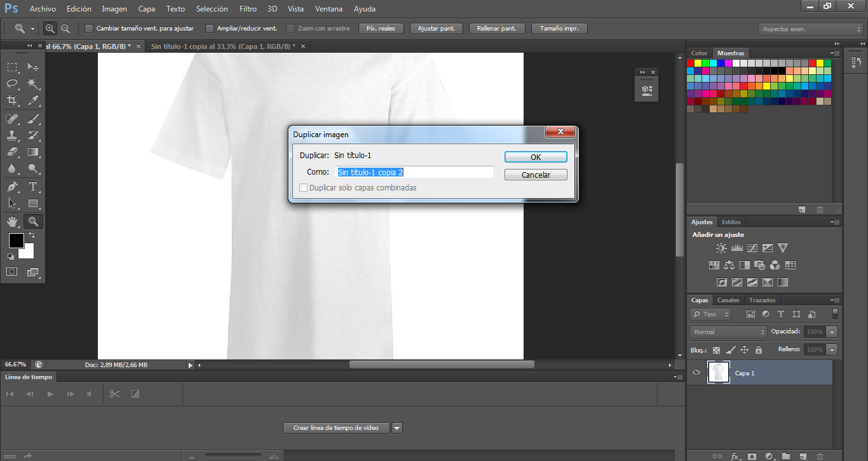
Task: Choose the Horizontal Type tool
Action: [33, 187]
